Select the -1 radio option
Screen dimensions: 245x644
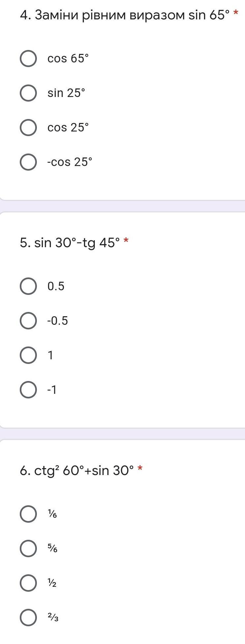click(x=28, y=390)
